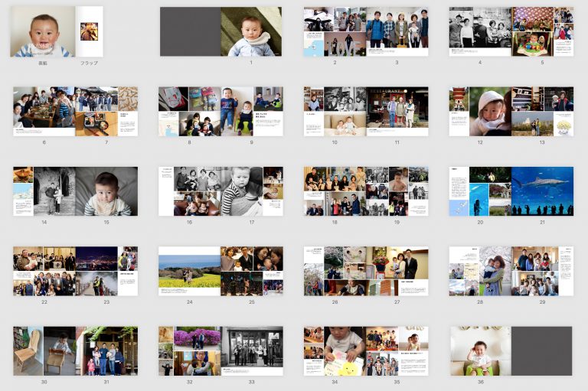Open page 14 black-and-white couple photo

54,191
